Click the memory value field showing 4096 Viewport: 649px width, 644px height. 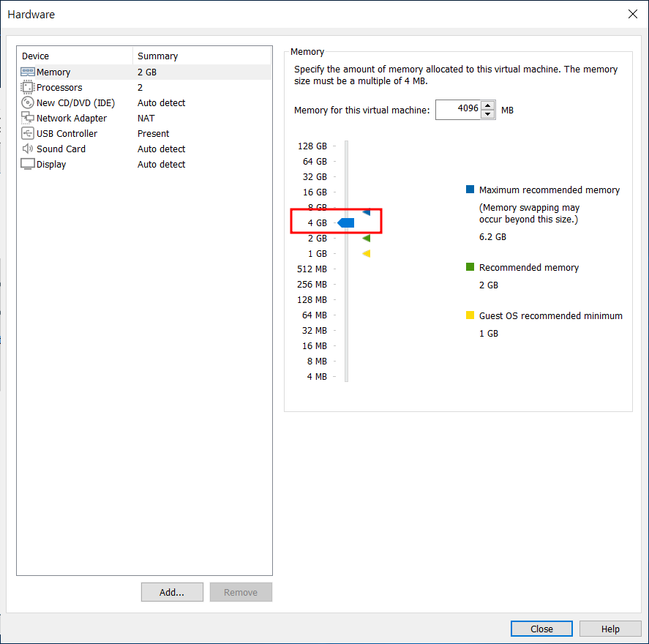click(x=458, y=110)
